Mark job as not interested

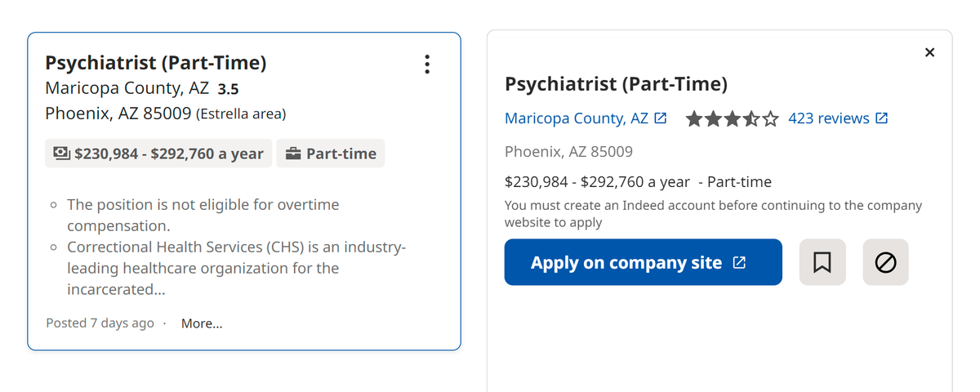[885, 262]
